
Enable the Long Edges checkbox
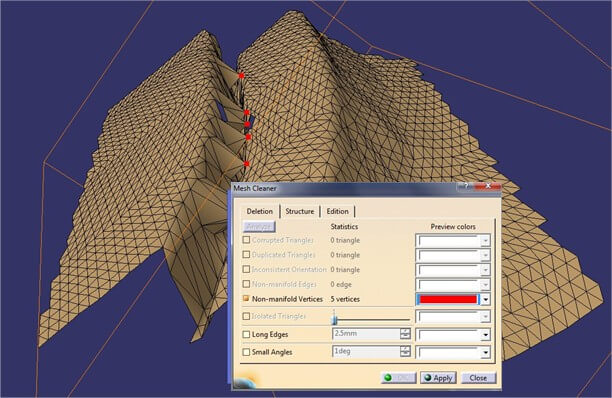[x=246, y=334]
